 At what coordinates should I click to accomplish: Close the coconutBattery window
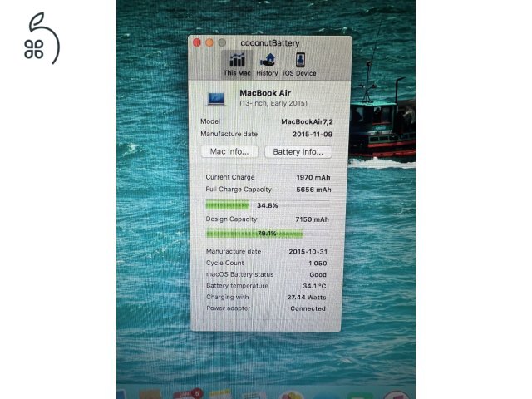(197, 42)
